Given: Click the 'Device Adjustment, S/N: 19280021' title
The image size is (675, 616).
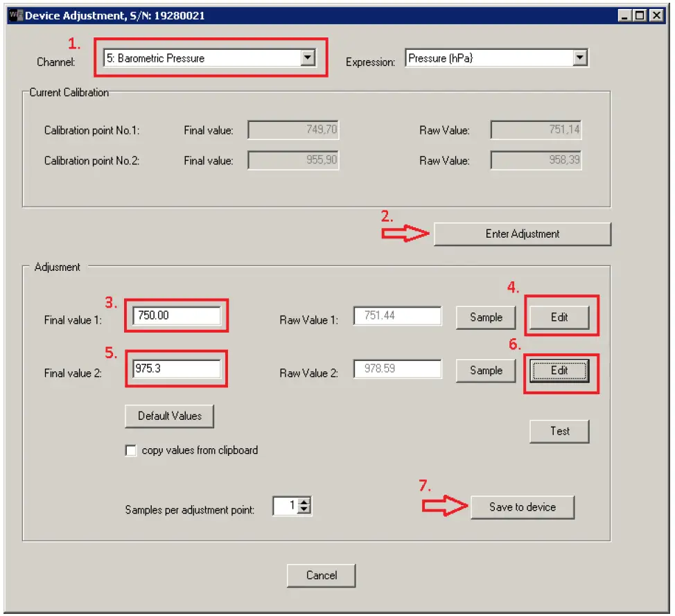Looking at the screenshot, I should [x=114, y=15].
